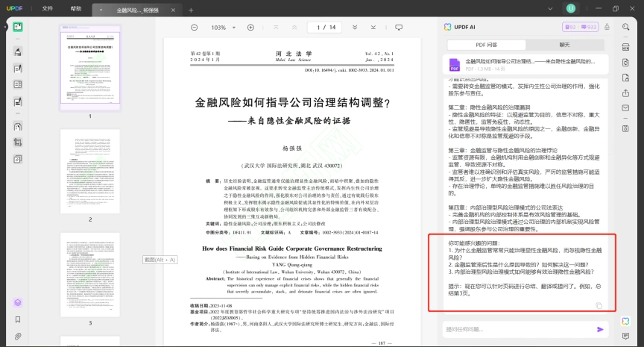This screenshot has width=644, height=347.
Task: Jump to the last page
Action: tap(373, 27)
